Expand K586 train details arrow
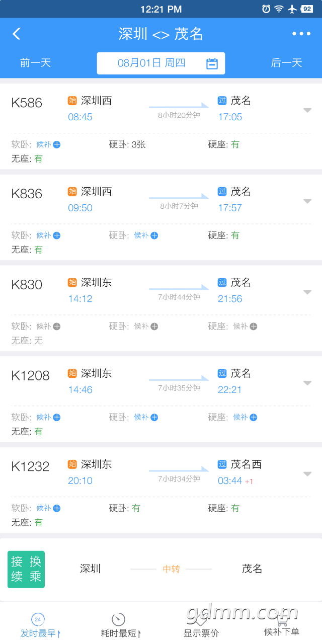This screenshot has width=322, height=644. (x=307, y=110)
